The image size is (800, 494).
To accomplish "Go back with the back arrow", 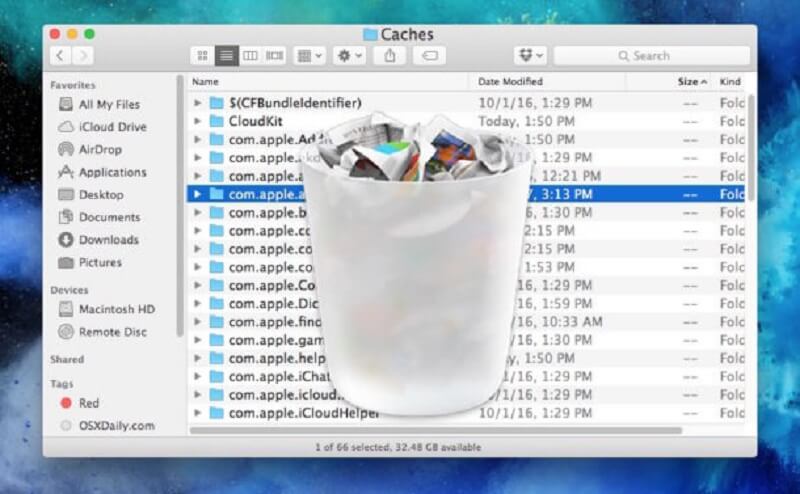I will 60,56.
